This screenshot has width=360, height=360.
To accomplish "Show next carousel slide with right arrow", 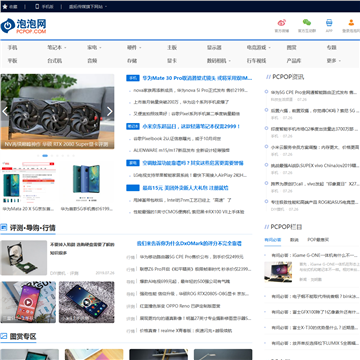I will pyautogui.click(x=110, y=111).
